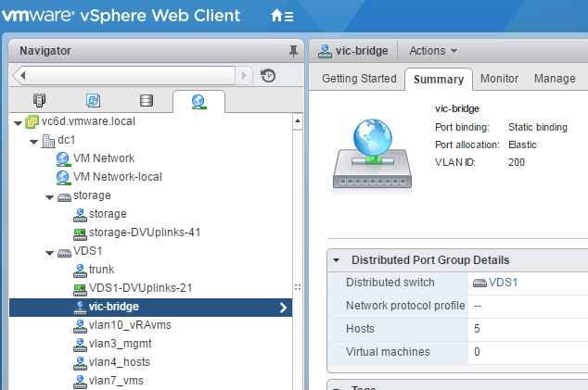Switch to Hosts and Clusters view icon

pyautogui.click(x=39, y=101)
